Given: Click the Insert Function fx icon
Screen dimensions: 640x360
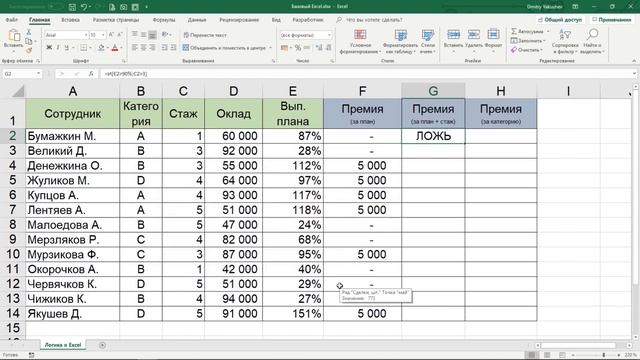Looking at the screenshot, I should [x=91, y=74].
